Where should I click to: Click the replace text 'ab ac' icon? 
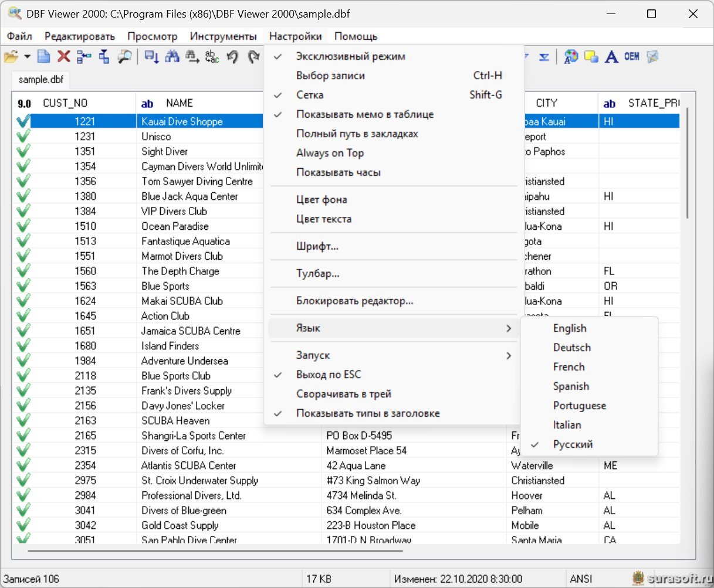212,57
